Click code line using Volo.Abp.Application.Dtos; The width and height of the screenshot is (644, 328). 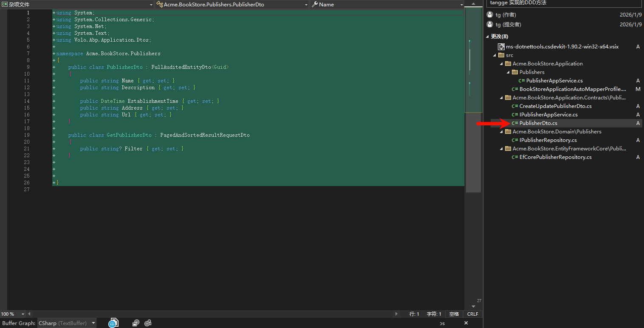[x=104, y=40]
